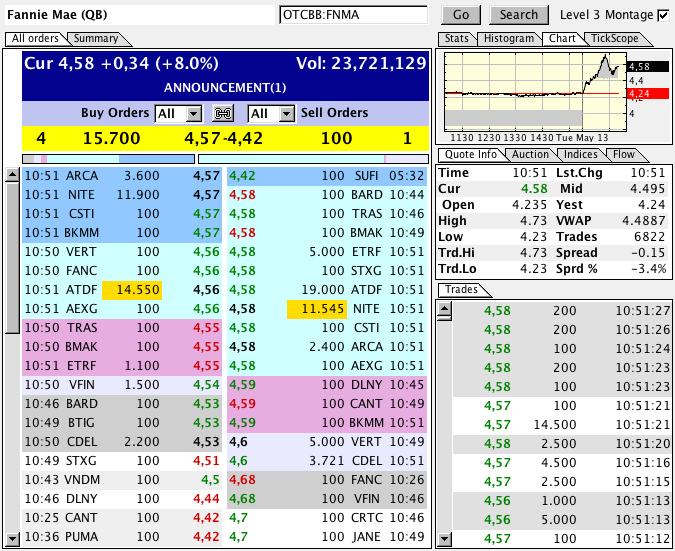This screenshot has width=675, height=551.
Task: Select the DLNY 10:45 sell order
Action: [x=327, y=385]
